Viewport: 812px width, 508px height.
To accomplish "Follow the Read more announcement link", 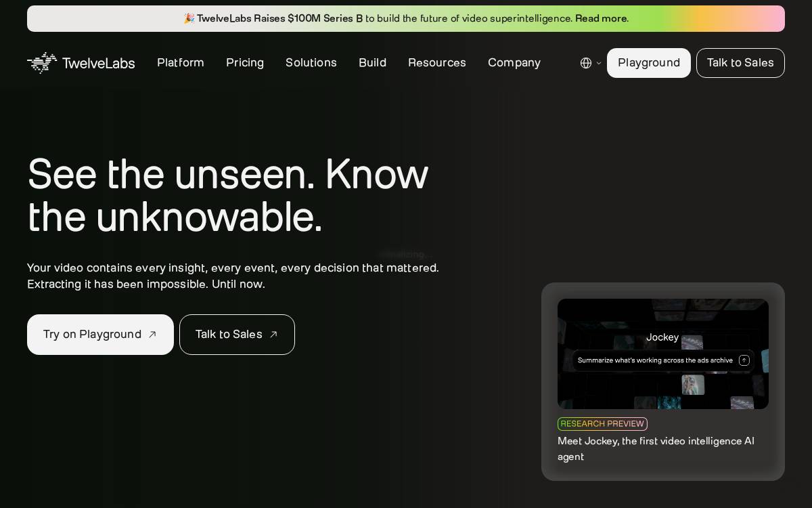I will click(x=602, y=18).
